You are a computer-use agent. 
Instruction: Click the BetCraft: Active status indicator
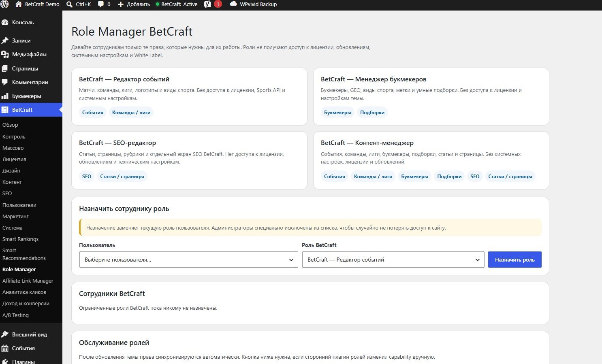click(x=177, y=4)
